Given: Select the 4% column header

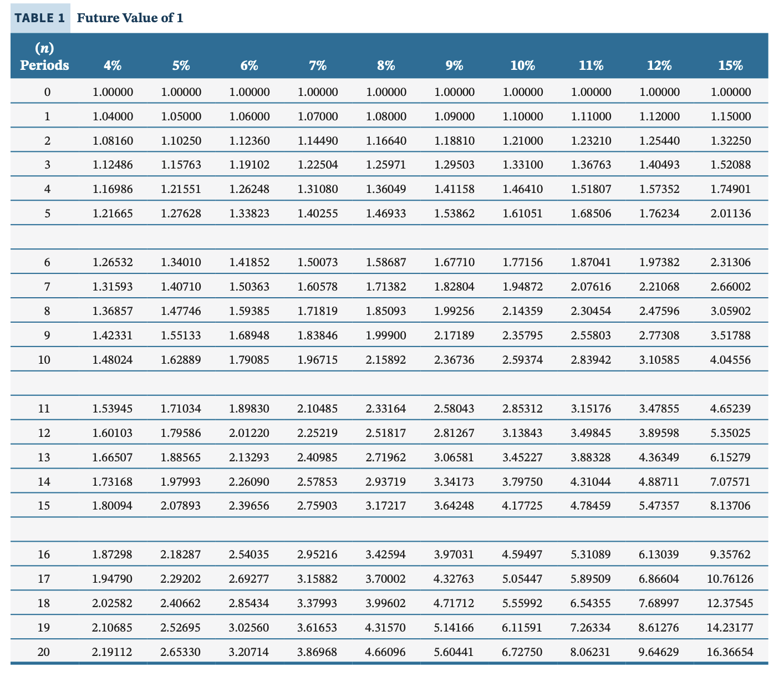Looking at the screenshot, I should (x=111, y=65).
